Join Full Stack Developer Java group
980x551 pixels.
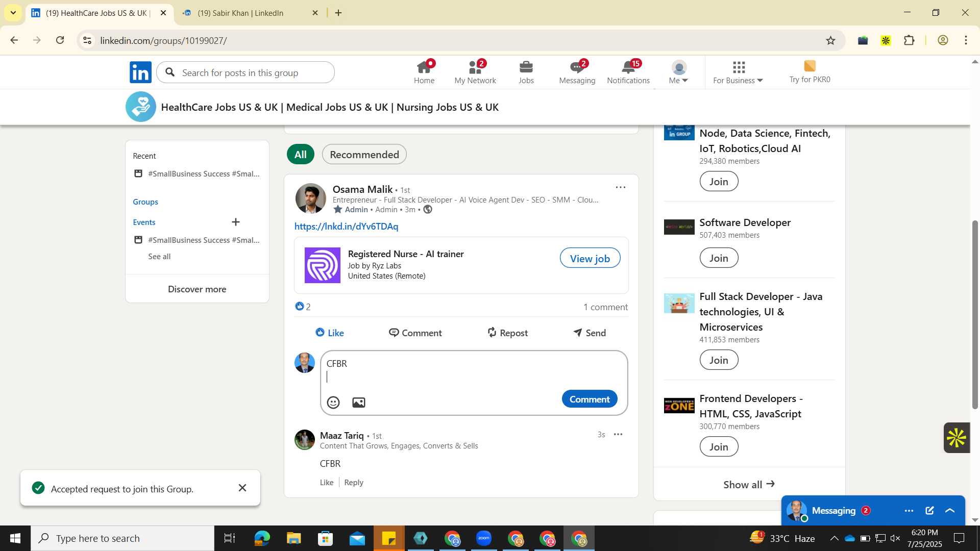(719, 360)
